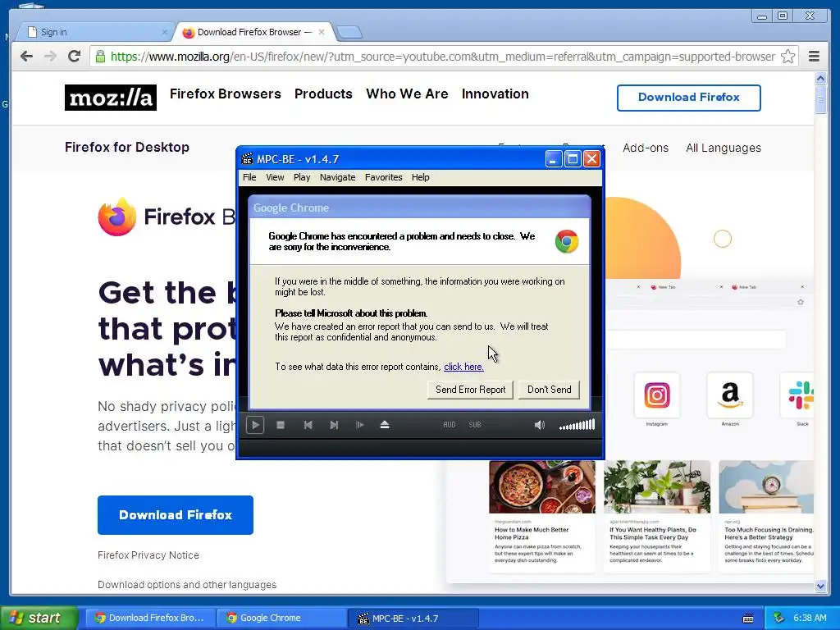The width and height of the screenshot is (840, 630).
Task: Open MPC-BE Favorites menu
Action: [x=384, y=177]
